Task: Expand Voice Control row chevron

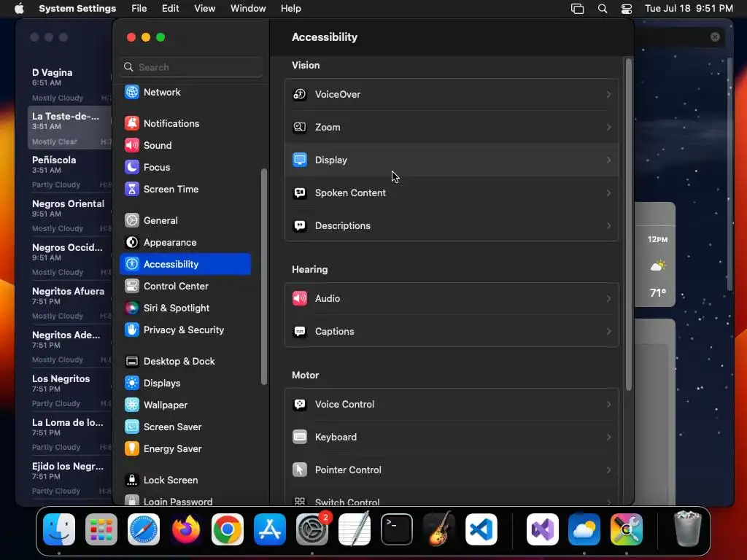Action: [608, 404]
